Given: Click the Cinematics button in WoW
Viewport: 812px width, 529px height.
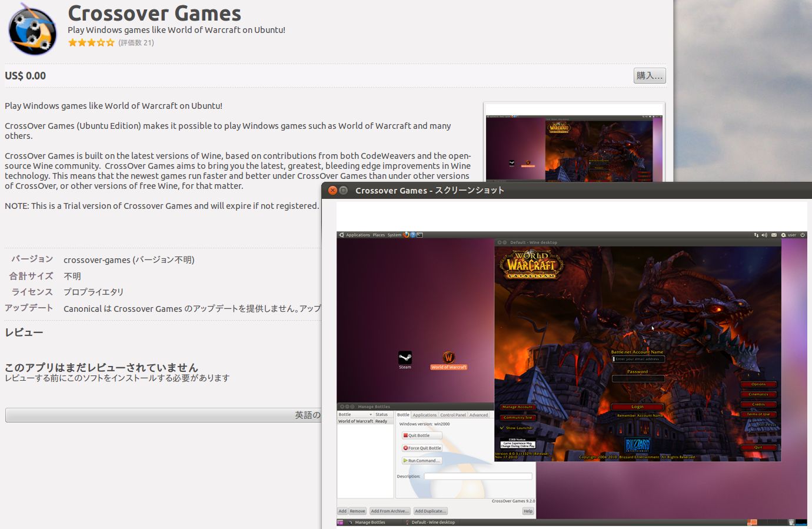Looking at the screenshot, I should 758,394.
